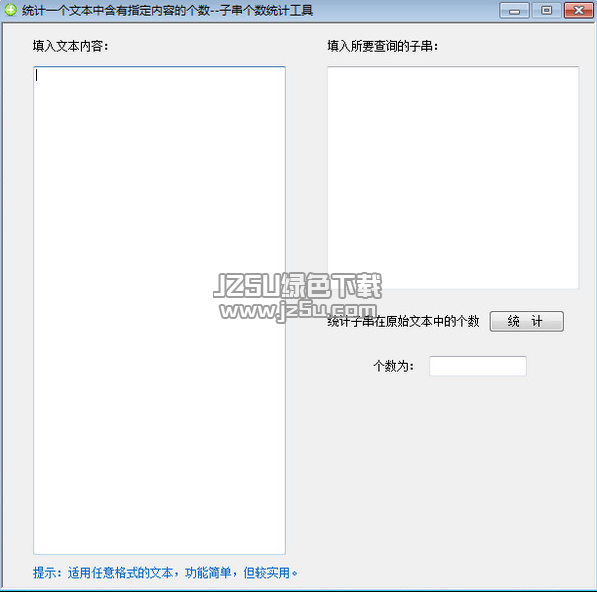
Task: Click the blue 提示 hint text
Action: click(165, 572)
